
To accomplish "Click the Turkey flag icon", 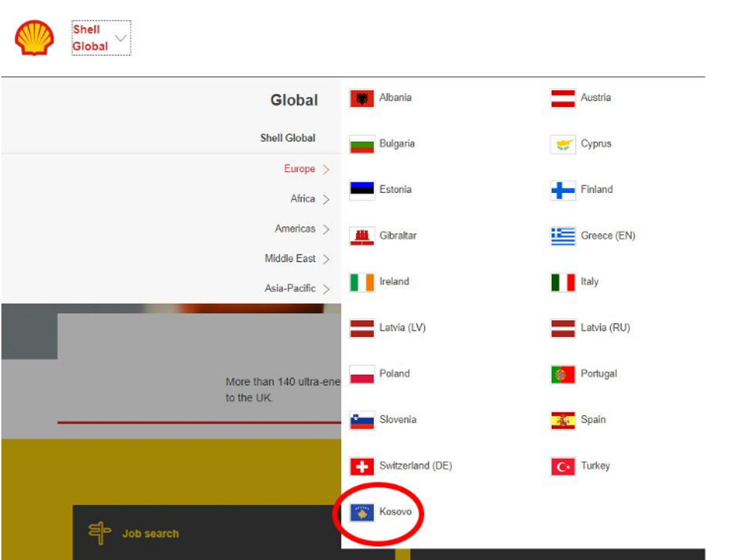I will (562, 467).
